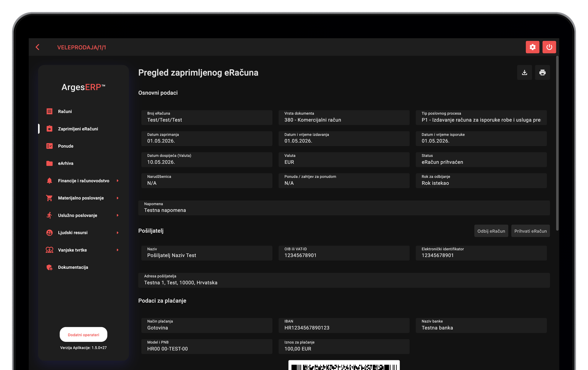Click the Dokumentacija shield icon
Viewport: 588px width, 370px height.
[50, 267]
